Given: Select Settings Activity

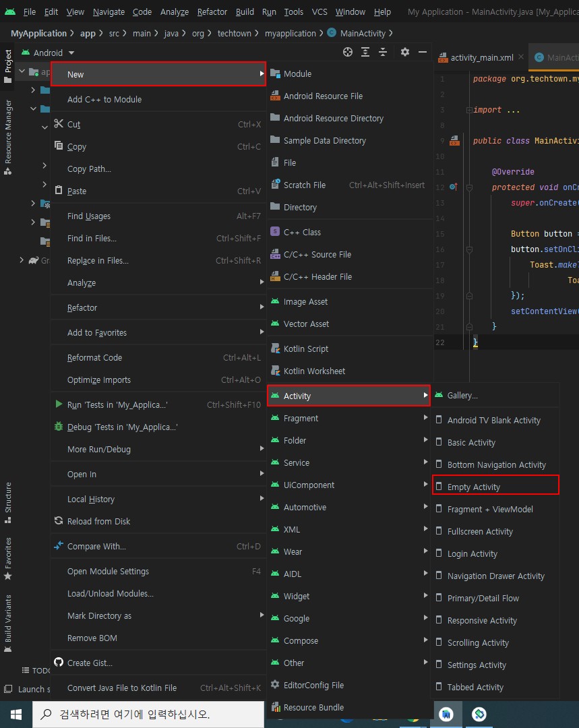Looking at the screenshot, I should click(495, 665).
